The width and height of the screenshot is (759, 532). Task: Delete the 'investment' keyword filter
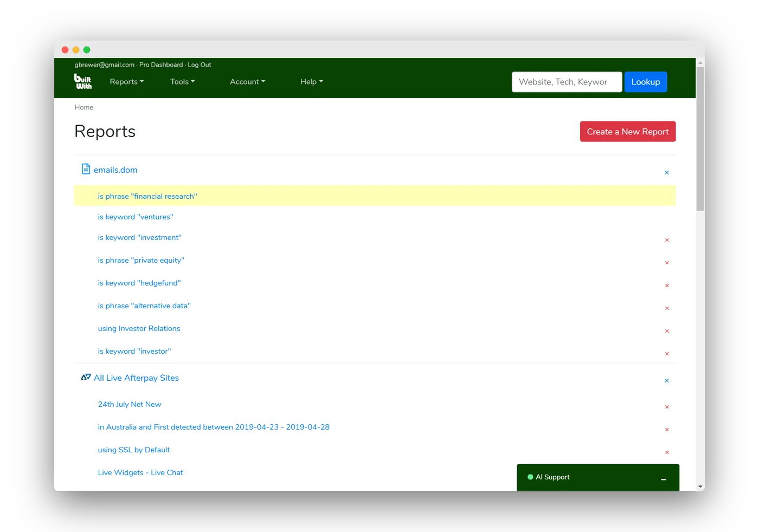coord(667,240)
